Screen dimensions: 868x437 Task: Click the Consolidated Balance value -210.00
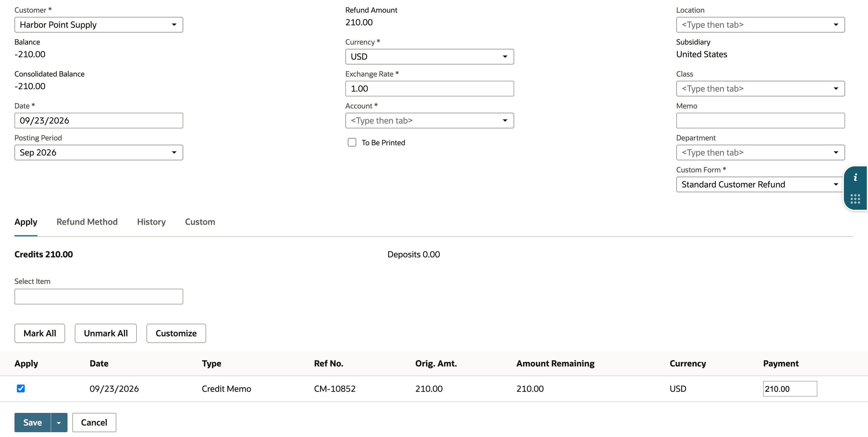(x=30, y=86)
